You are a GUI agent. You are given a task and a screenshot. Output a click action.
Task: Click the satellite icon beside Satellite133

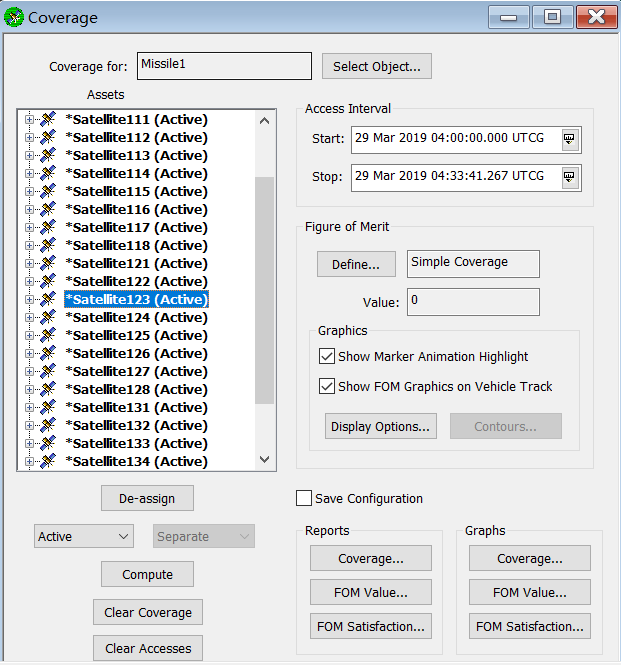[48, 443]
